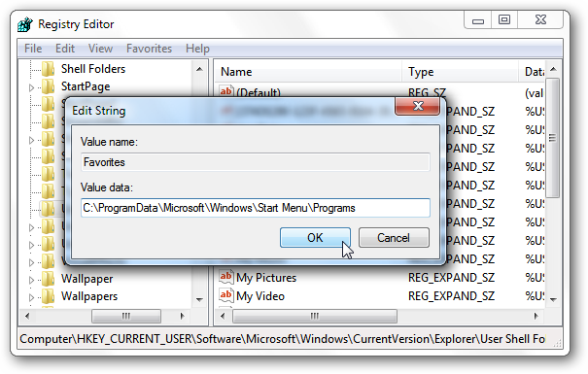The image size is (588, 374).
Task: Open the File menu
Action: point(33,49)
